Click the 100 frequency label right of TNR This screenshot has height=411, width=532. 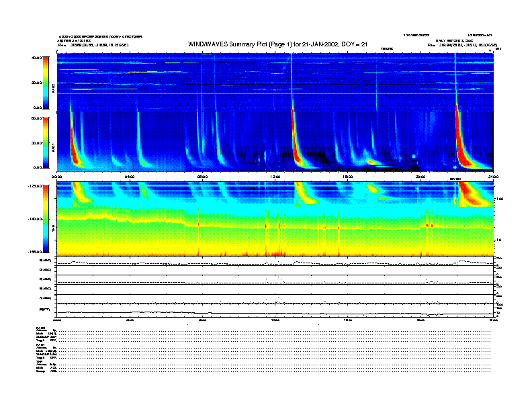click(500, 199)
